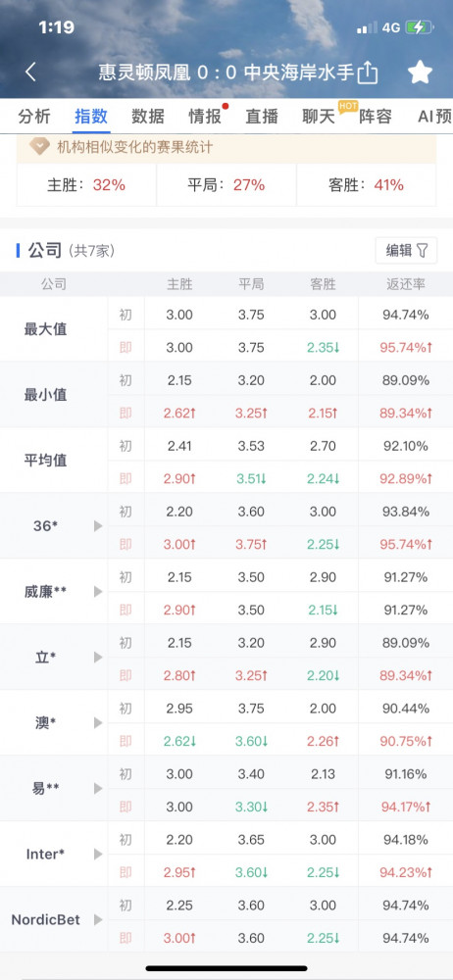This screenshot has height=980, width=453.
Task: Tap the share icon
Action: point(368,73)
